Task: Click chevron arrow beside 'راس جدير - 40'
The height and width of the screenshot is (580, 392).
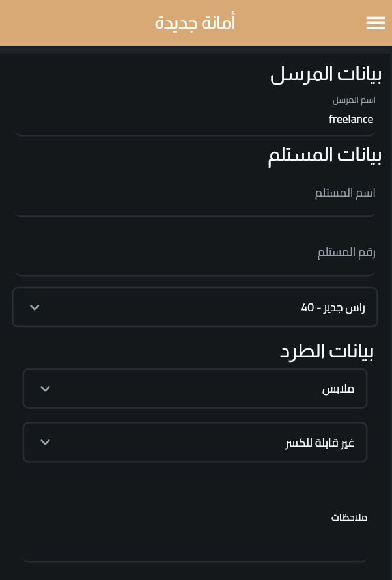Action: click(35, 307)
